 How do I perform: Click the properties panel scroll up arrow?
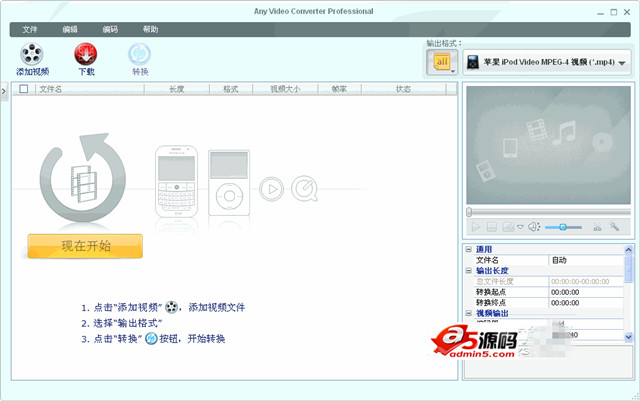(x=629, y=250)
